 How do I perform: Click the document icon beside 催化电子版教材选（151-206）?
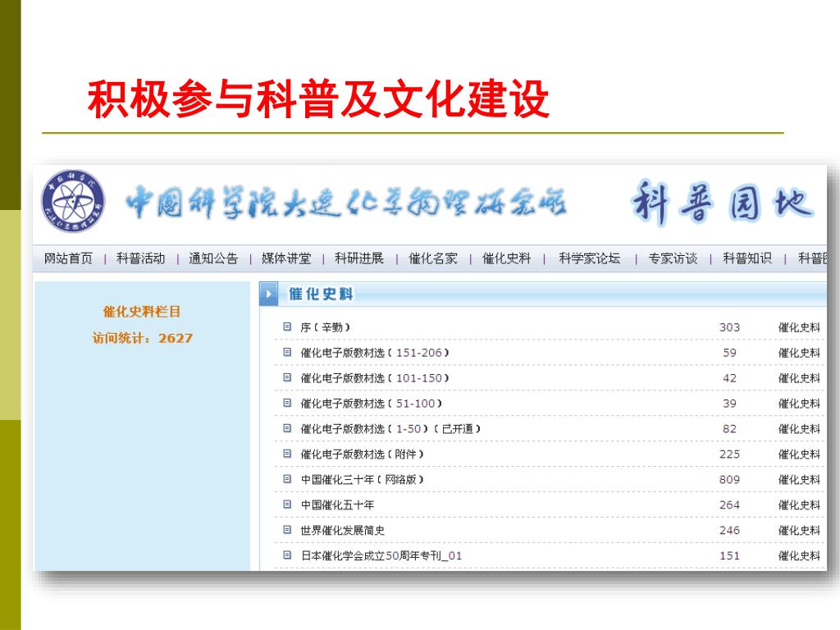[x=287, y=352]
